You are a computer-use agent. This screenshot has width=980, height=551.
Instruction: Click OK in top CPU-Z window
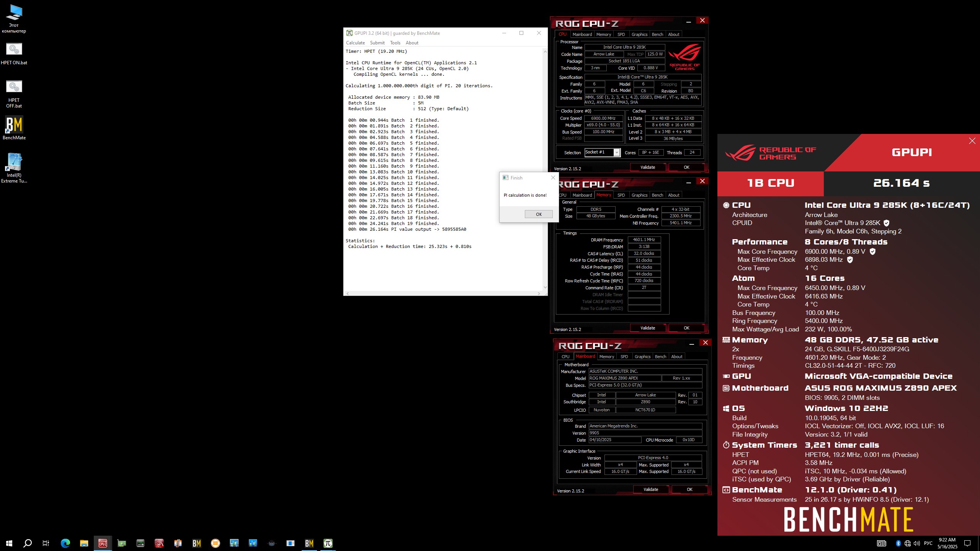686,167
